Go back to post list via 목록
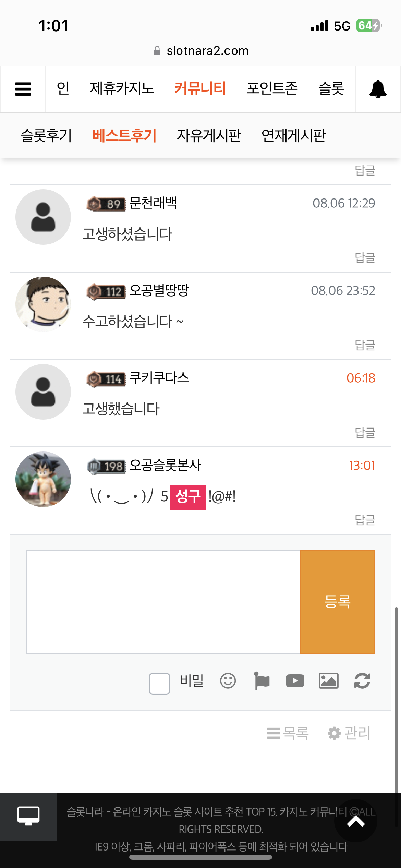This screenshot has height=868, width=401. [x=288, y=733]
